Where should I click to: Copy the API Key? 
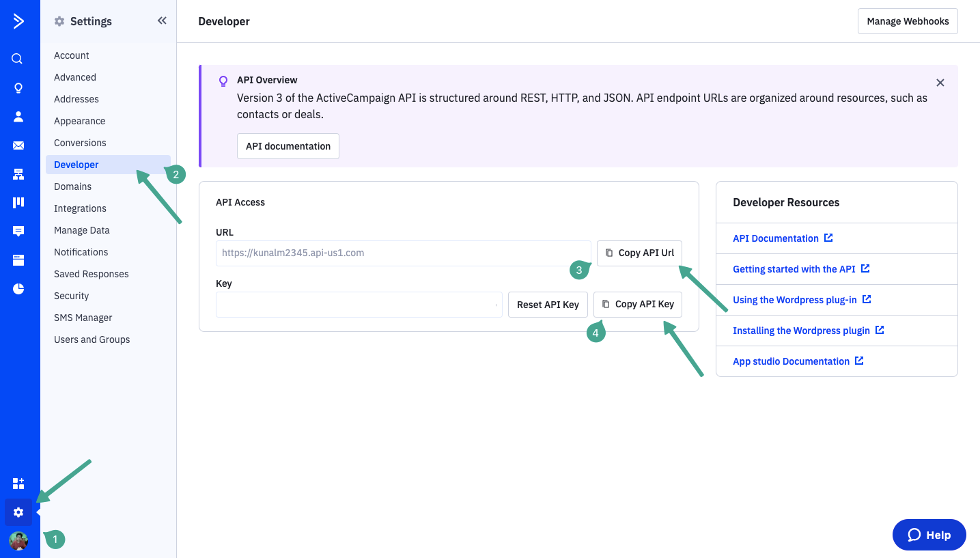point(638,304)
